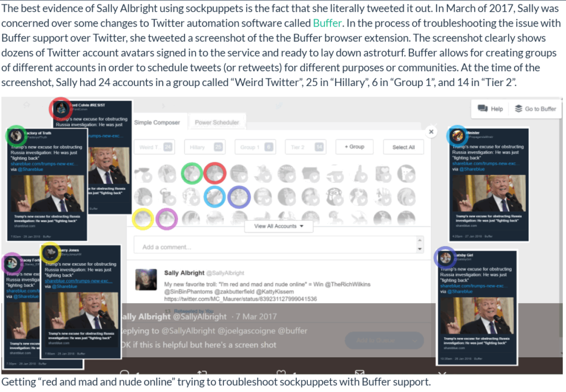Switch to the Power Scheduler tab
This screenshot has height=392, width=566.
pyautogui.click(x=217, y=123)
